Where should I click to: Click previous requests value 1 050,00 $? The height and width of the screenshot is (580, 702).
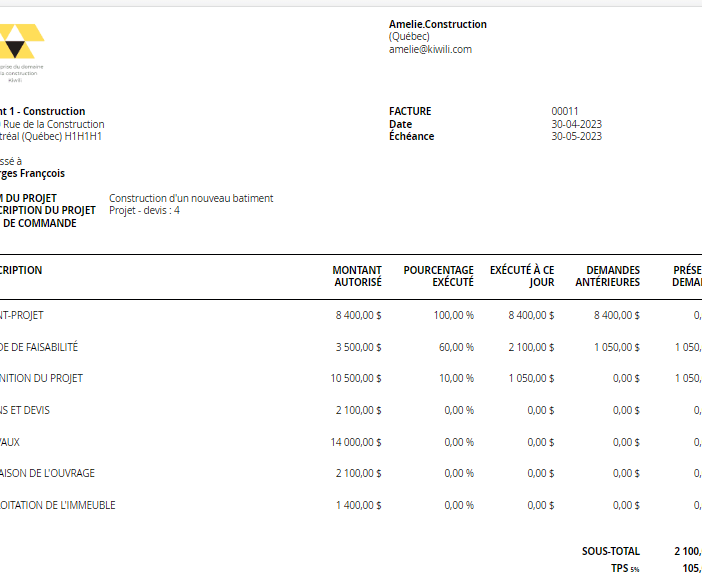[617, 347]
